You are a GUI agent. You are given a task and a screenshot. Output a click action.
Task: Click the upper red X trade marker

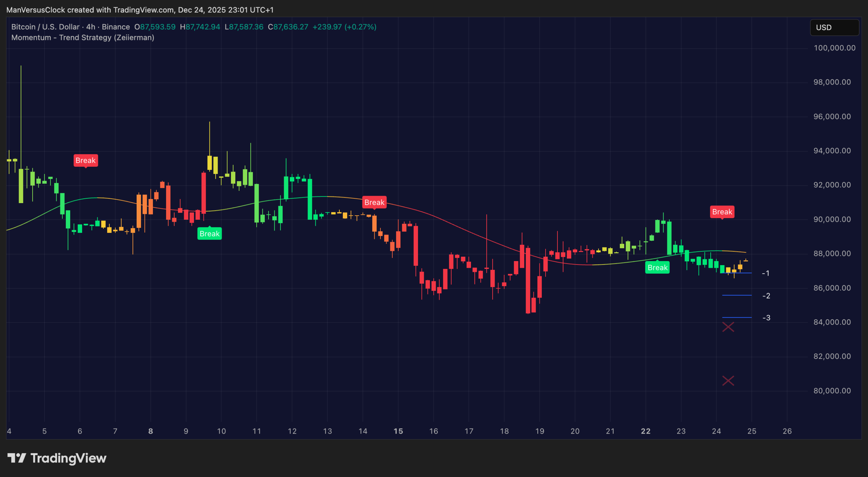[728, 326]
